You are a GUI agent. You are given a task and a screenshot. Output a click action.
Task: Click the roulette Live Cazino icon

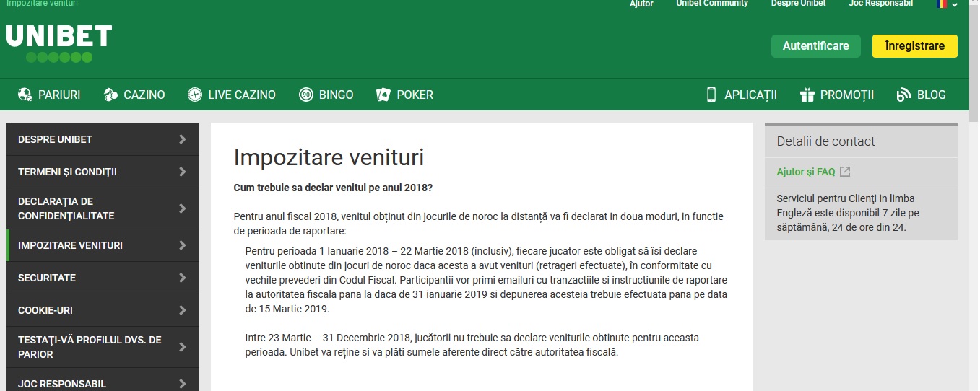(x=195, y=95)
